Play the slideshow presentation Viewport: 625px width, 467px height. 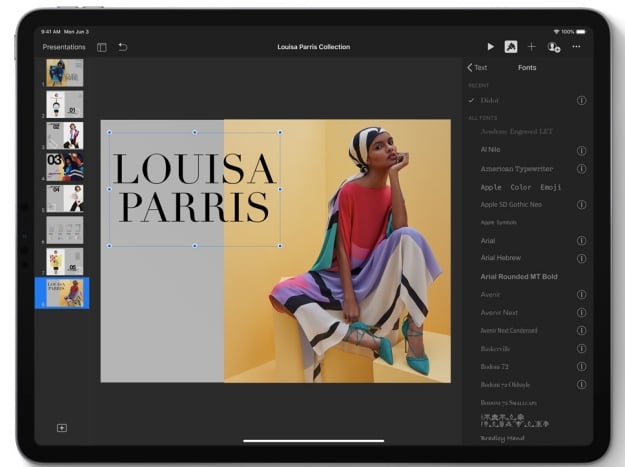click(490, 47)
